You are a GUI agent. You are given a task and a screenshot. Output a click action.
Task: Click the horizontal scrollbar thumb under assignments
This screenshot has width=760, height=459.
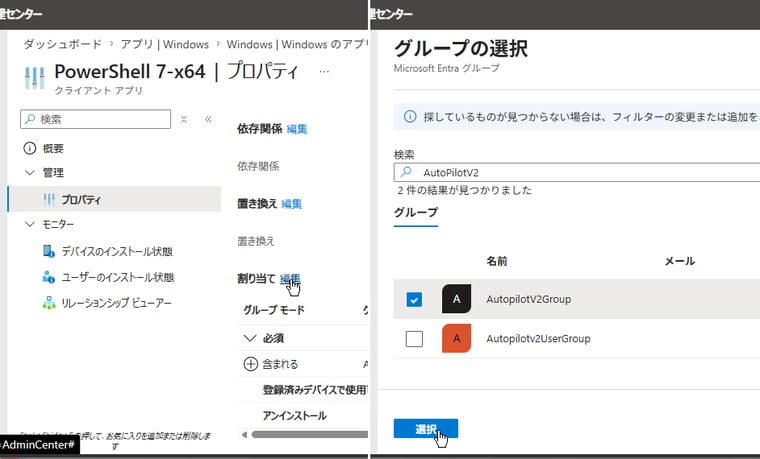click(309, 435)
